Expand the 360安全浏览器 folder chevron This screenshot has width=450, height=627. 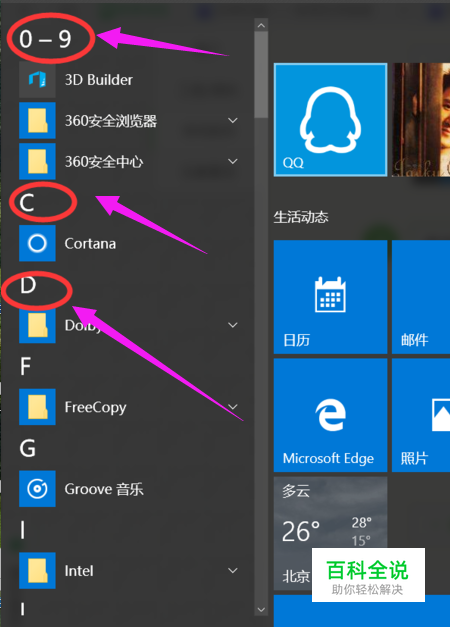pyautogui.click(x=233, y=120)
